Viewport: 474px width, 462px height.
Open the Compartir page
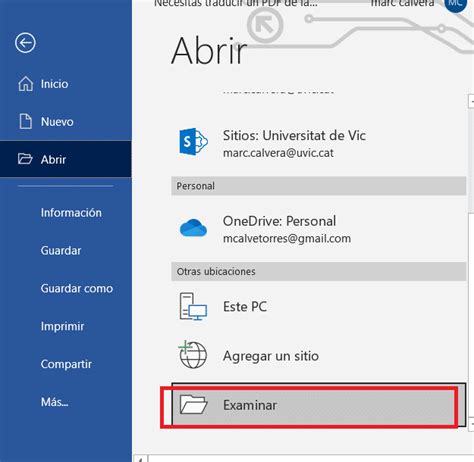[66, 364]
